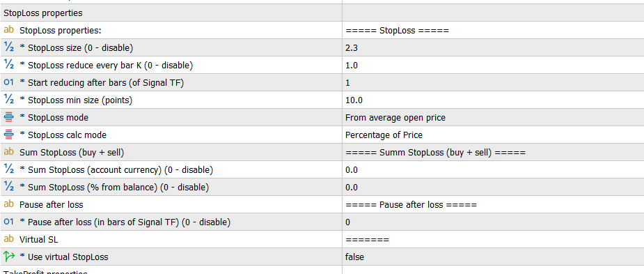Toggle the Use virtual StopLoss false value

tap(493, 257)
